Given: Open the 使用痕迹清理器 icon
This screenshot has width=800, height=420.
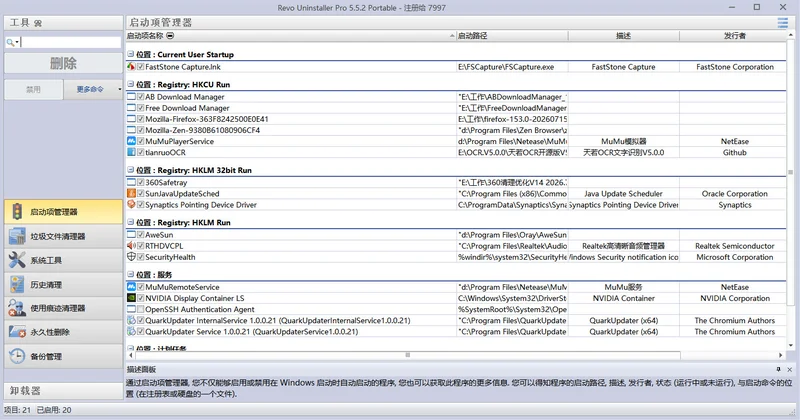Looking at the screenshot, I should [x=17, y=308].
